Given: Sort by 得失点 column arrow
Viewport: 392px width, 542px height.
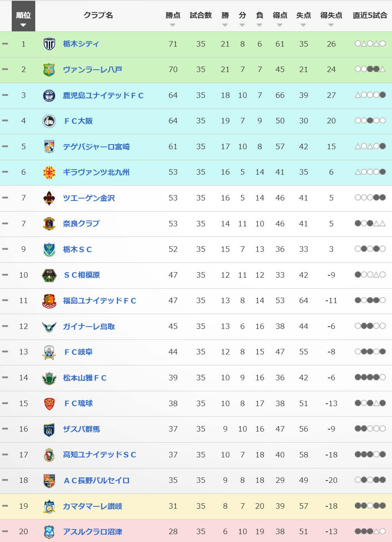Looking at the screenshot, I should (331, 25).
